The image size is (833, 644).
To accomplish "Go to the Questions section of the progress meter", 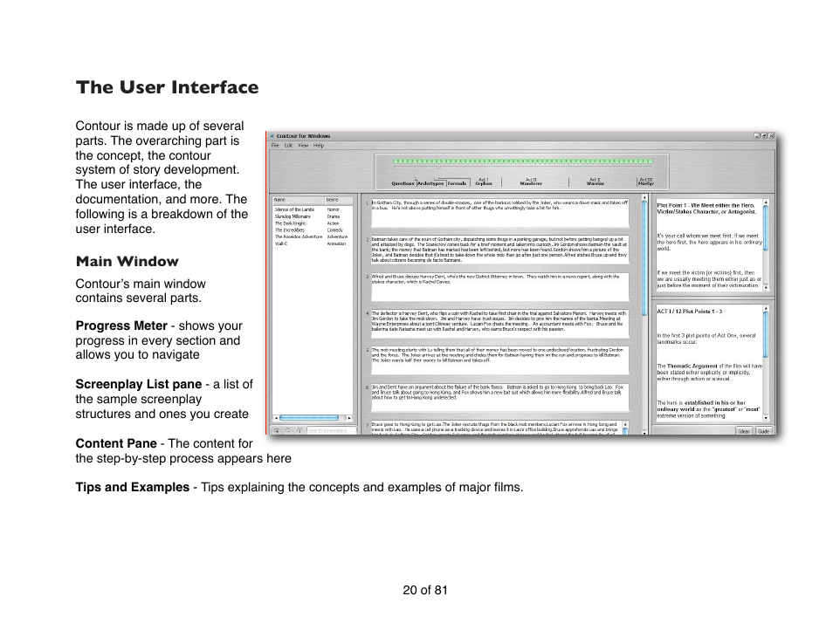I will pos(403,183).
